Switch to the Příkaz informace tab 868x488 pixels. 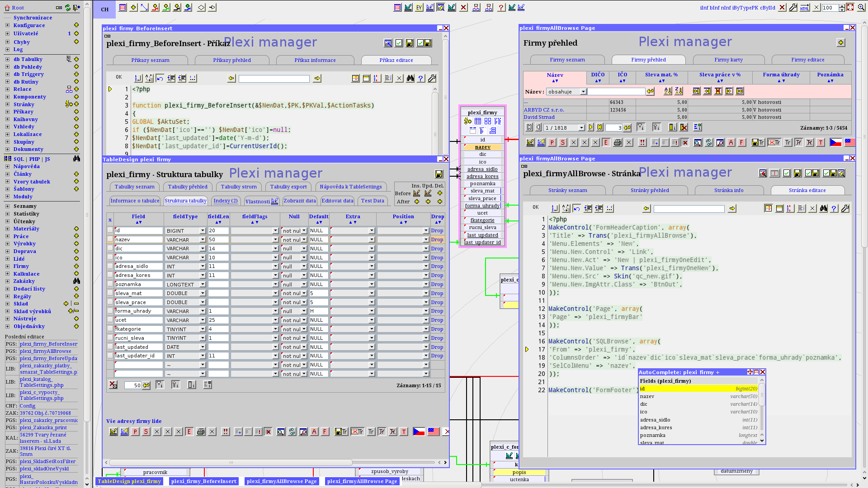click(315, 60)
